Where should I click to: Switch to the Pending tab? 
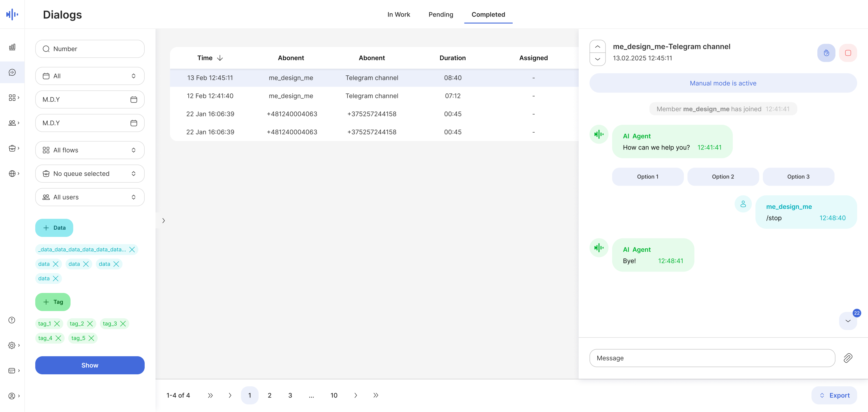coord(440,14)
